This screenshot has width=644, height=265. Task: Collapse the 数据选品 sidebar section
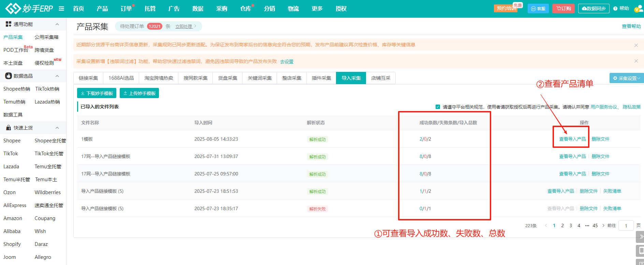57,76
